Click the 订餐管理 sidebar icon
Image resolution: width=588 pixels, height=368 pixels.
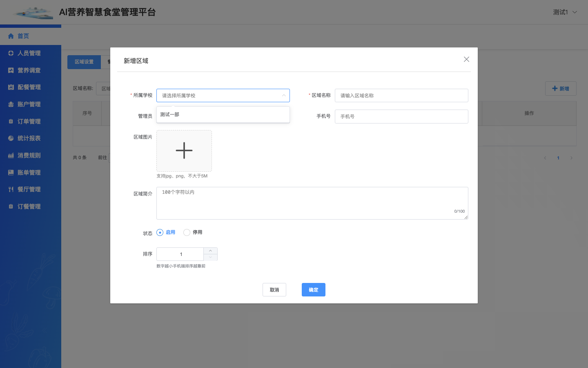(11, 206)
